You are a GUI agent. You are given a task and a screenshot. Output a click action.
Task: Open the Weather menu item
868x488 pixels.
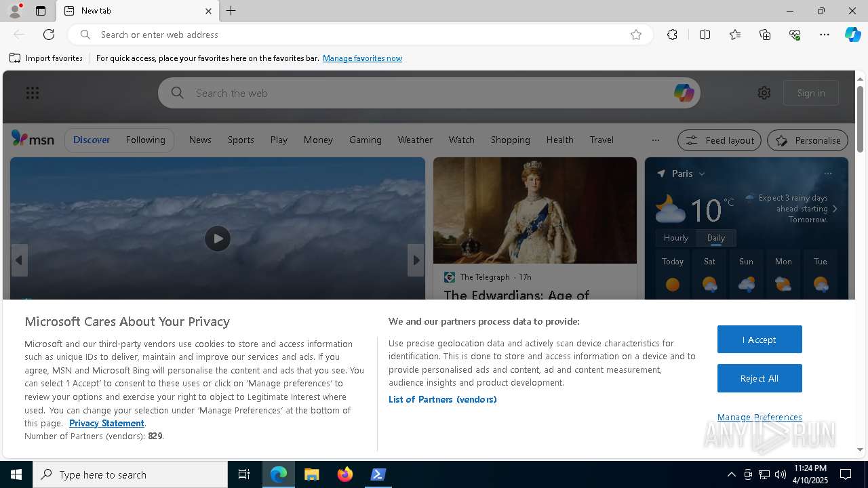(415, 140)
